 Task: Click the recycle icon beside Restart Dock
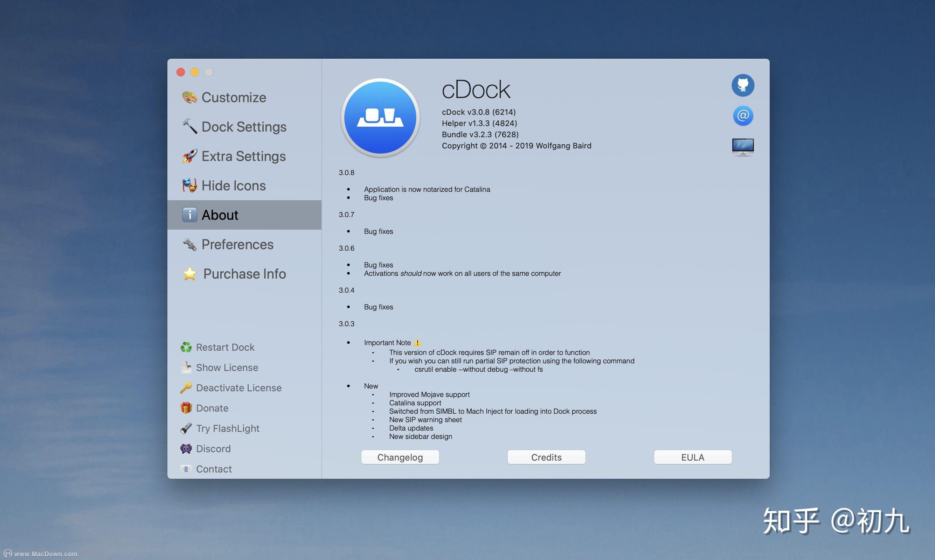click(186, 347)
